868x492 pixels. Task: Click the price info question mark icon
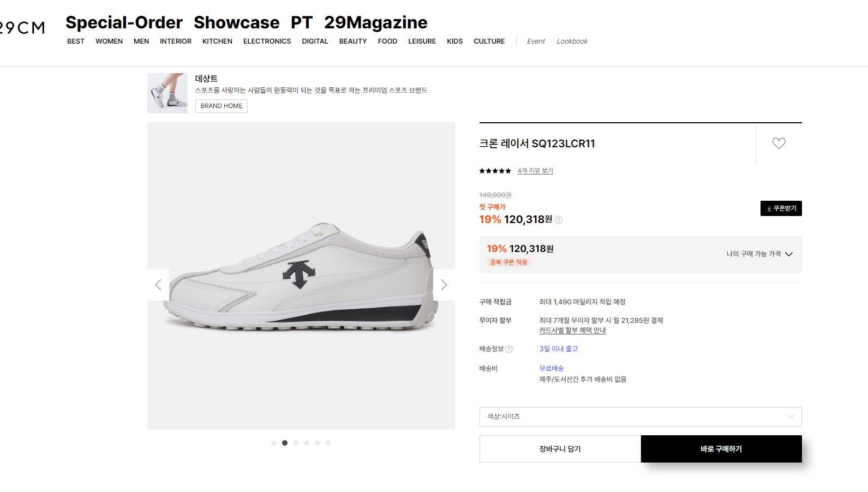[559, 220]
